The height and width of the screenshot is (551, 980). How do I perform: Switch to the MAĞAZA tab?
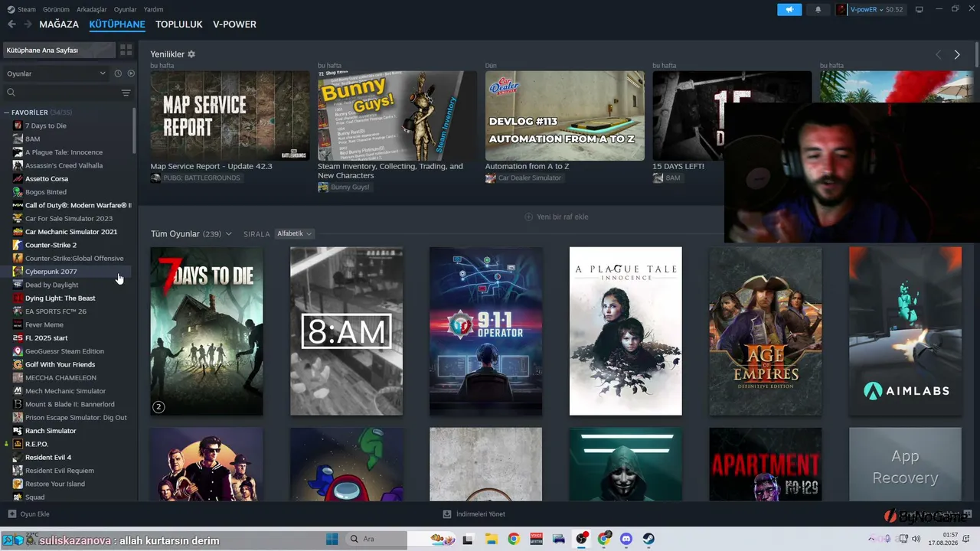point(59,24)
